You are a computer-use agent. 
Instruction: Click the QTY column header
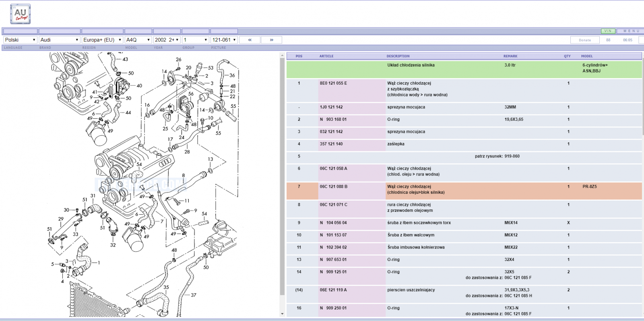pos(567,56)
